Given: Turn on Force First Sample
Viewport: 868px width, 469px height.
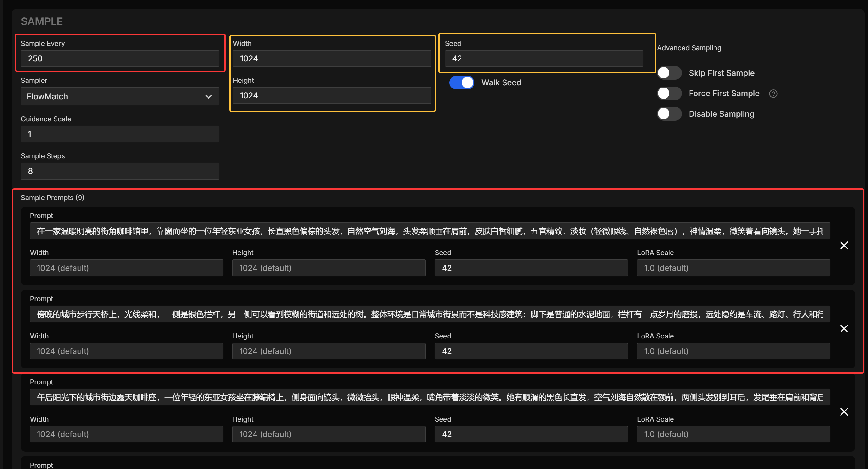Looking at the screenshot, I should click(x=669, y=94).
